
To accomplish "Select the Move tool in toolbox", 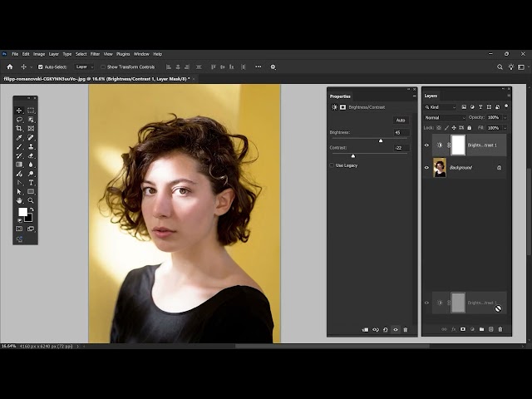I will 19,110.
